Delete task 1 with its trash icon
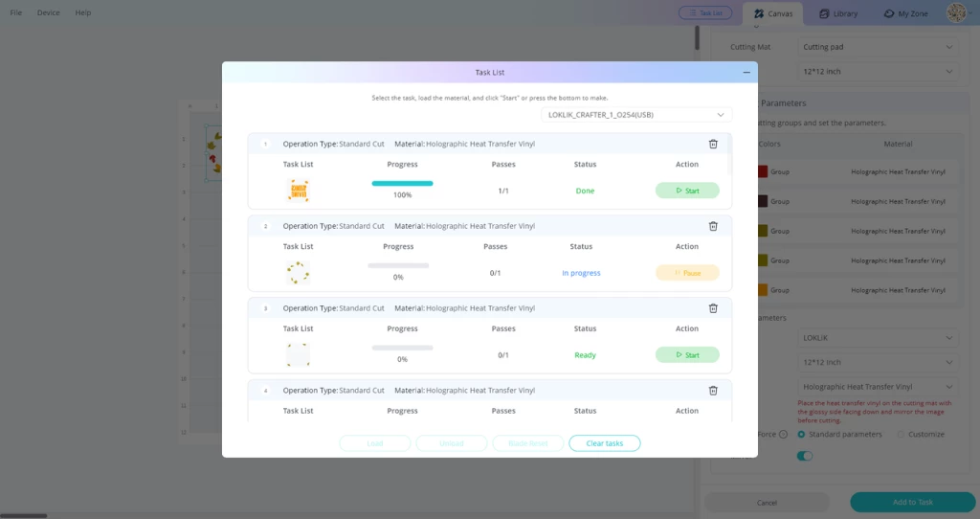Screen dimensions: 980x519 713,144
